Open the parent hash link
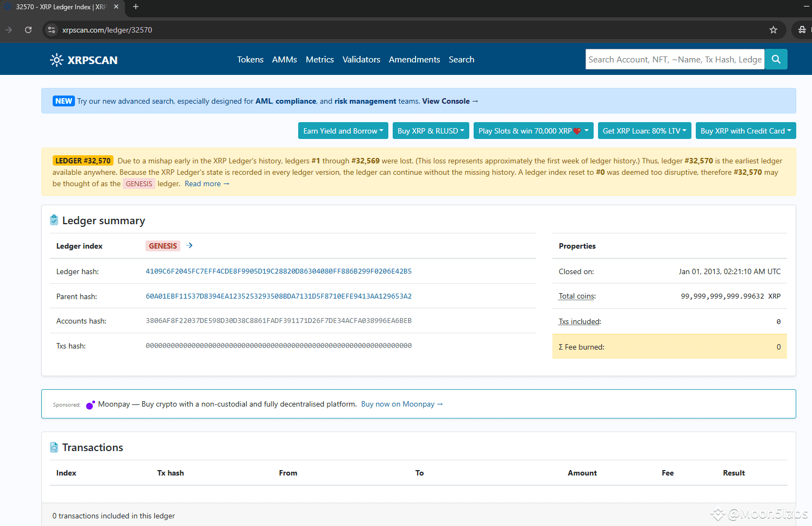The image size is (812, 526). [x=278, y=296]
